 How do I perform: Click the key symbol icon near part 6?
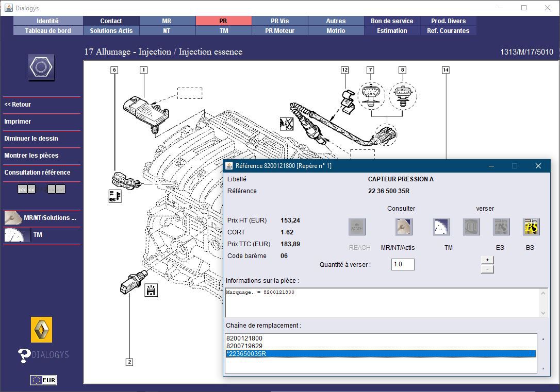click(115, 196)
